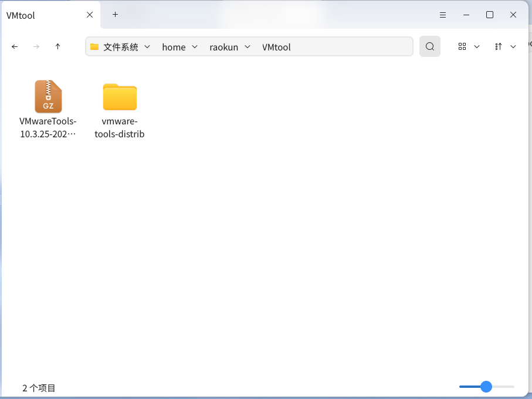Image resolution: width=532 pixels, height=399 pixels.
Task: Click the 2 个项目 status text
Action: [x=39, y=388]
